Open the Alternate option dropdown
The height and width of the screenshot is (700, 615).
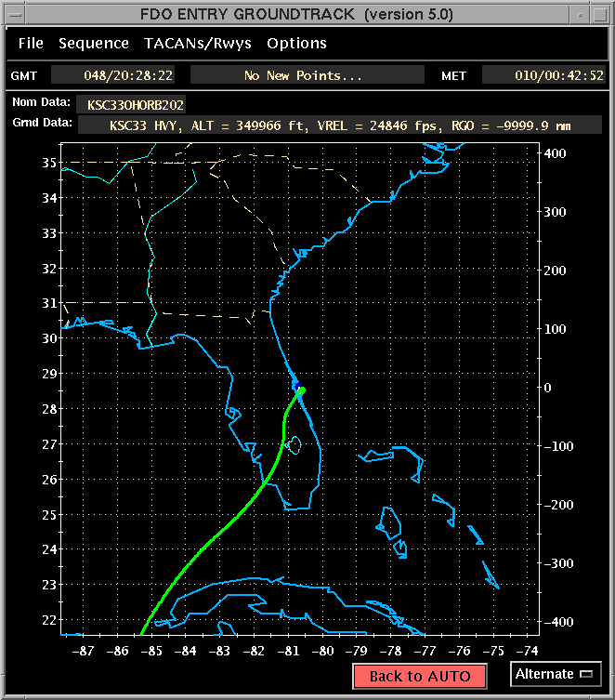[x=556, y=674]
